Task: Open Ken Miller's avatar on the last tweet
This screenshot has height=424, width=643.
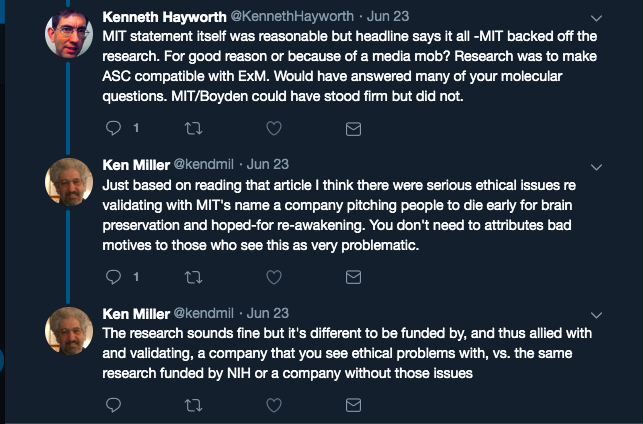Action: (68, 331)
